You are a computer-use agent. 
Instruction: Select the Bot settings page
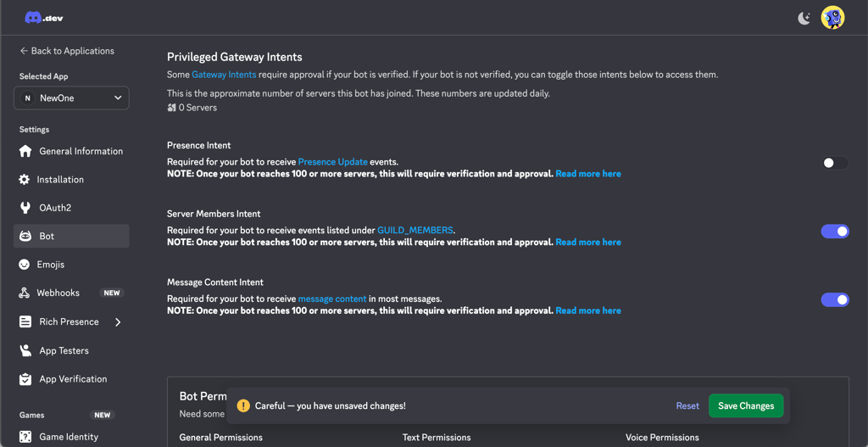coord(71,236)
